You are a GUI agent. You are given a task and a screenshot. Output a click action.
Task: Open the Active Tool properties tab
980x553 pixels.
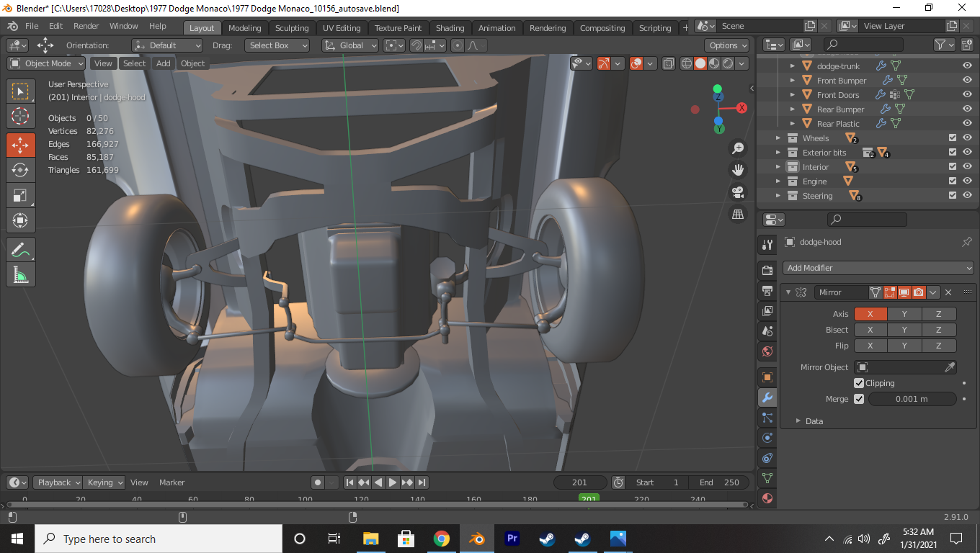767,245
